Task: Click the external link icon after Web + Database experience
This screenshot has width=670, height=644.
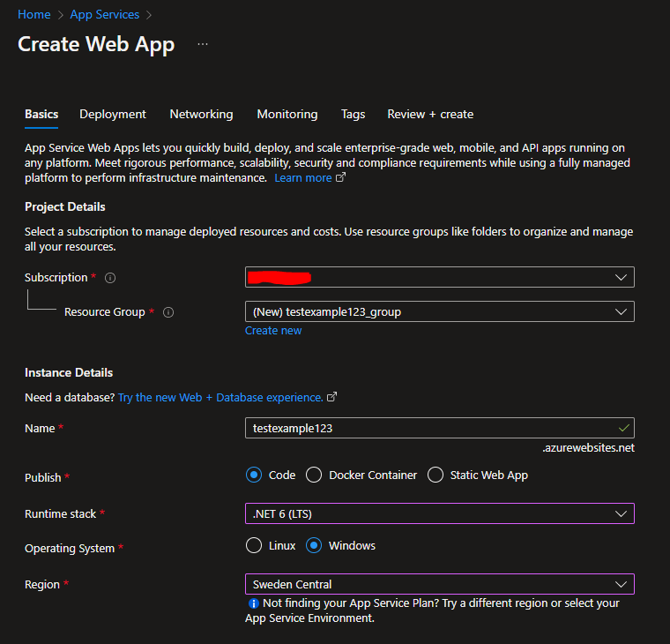Action: coord(331,398)
